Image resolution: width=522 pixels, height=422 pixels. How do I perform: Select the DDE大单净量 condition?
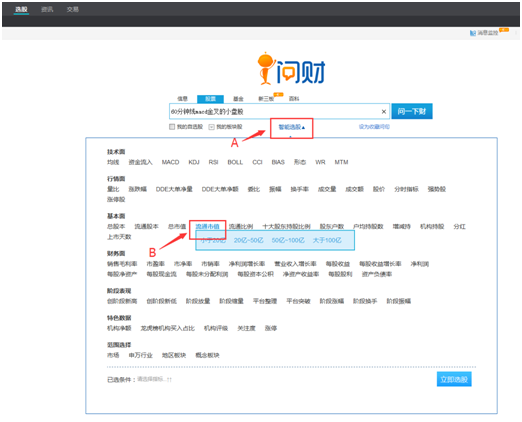[174, 189]
